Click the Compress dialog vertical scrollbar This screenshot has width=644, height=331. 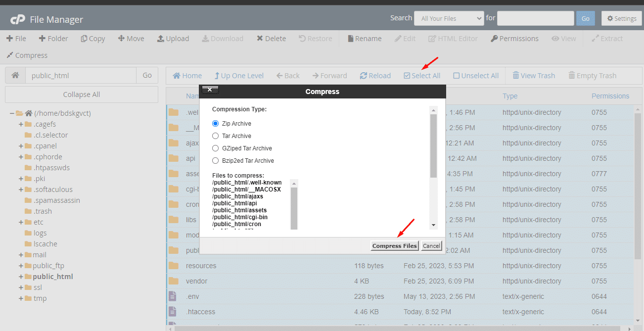[x=433, y=146]
